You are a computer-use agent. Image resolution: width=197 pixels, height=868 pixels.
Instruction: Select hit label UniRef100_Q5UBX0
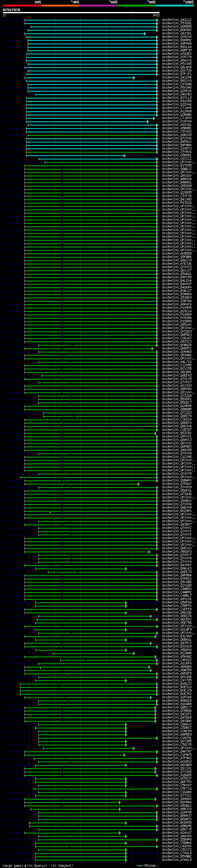(177, 501)
